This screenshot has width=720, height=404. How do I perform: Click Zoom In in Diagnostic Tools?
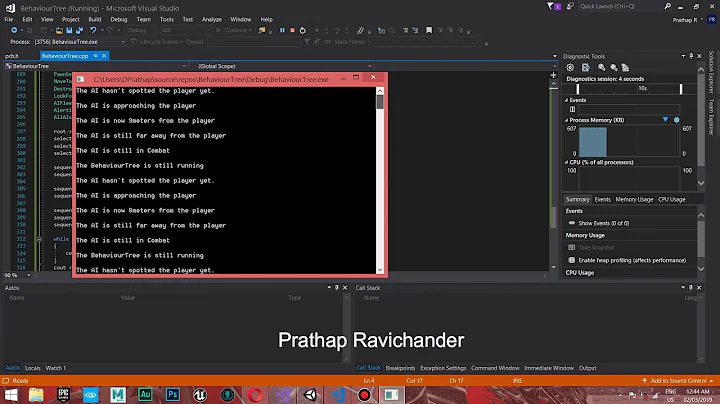coord(602,67)
